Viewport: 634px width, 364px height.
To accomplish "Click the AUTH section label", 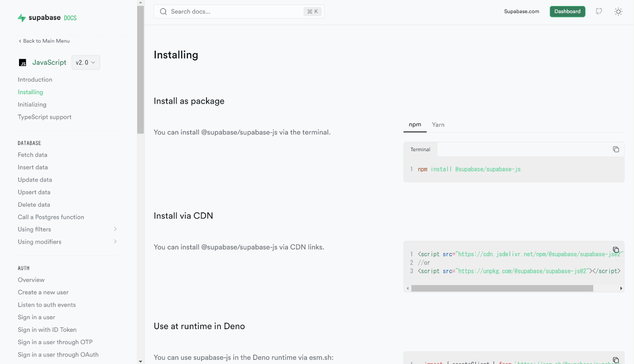I will pos(24,268).
